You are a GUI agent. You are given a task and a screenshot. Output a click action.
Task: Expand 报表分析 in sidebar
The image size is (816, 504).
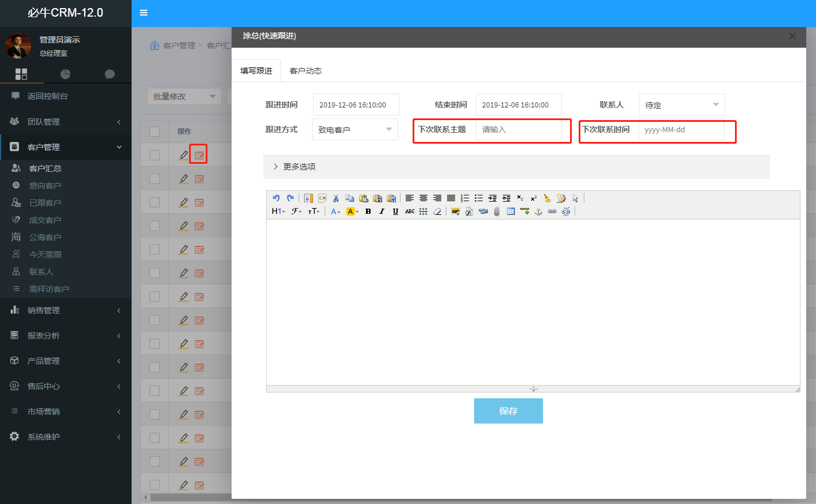tap(66, 336)
